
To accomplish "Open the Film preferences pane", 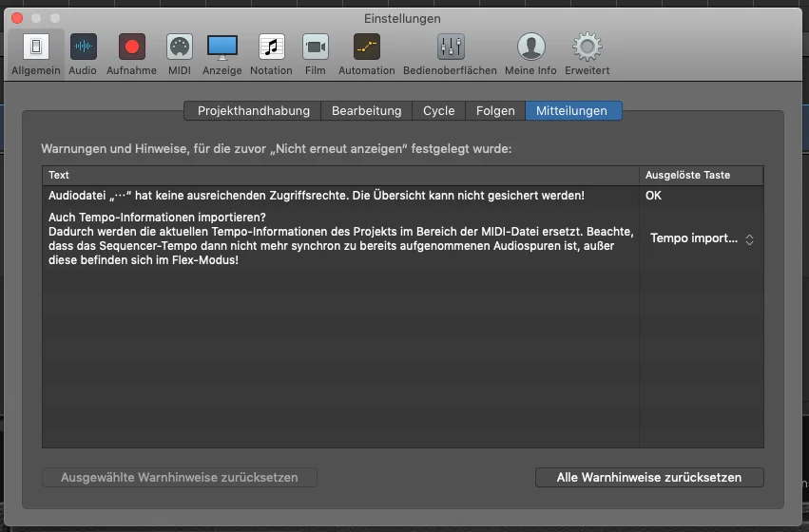I will pos(316,53).
